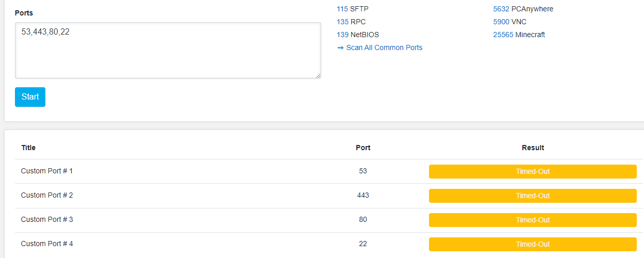Click the Timed-Out badge for port 53
This screenshot has height=258, width=644.
pos(533,171)
